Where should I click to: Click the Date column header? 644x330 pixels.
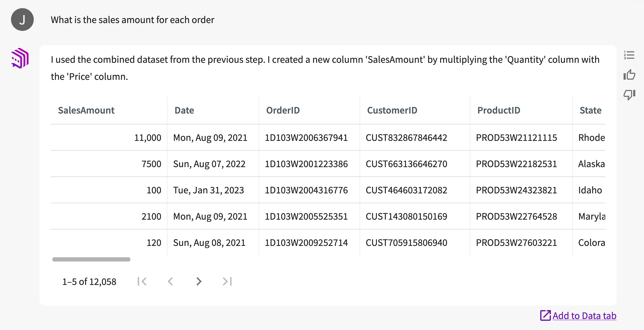click(184, 110)
